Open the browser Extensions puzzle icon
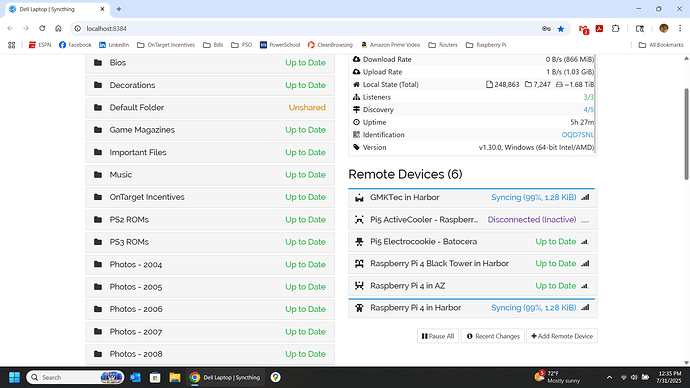This screenshot has width=690, height=388. tap(616, 29)
